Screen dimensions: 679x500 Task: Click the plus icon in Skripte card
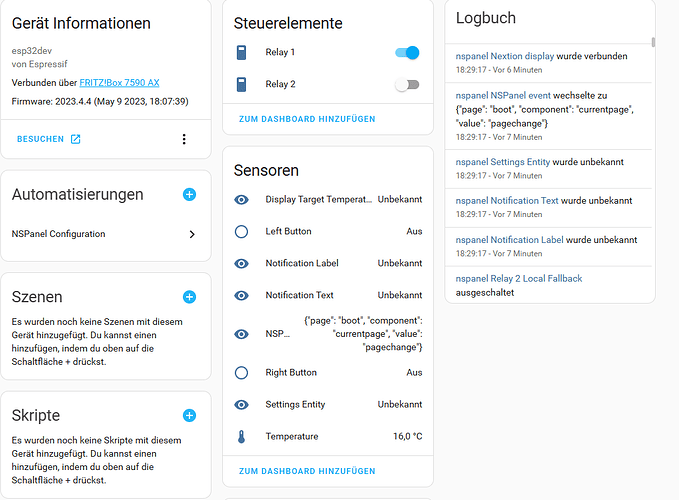189,415
